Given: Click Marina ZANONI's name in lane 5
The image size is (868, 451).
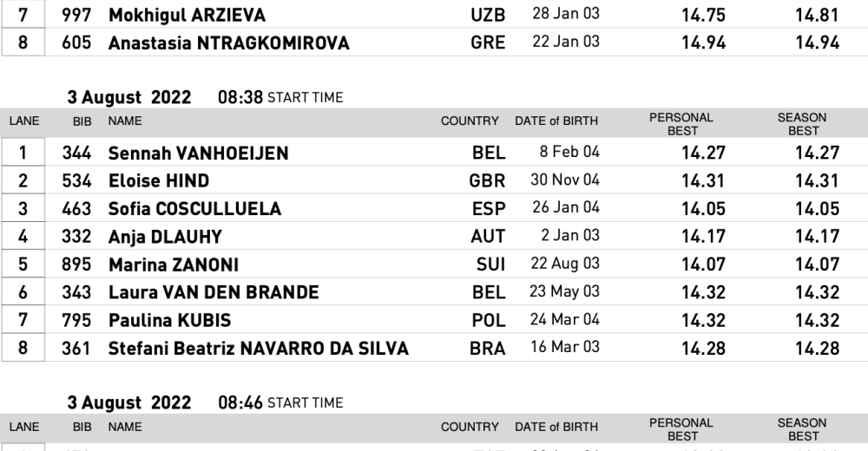Looking at the screenshot, I should [x=174, y=265].
